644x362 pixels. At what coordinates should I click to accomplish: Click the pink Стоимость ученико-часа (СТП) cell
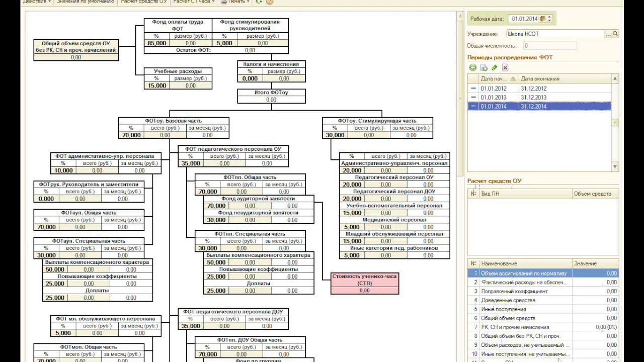click(x=364, y=284)
